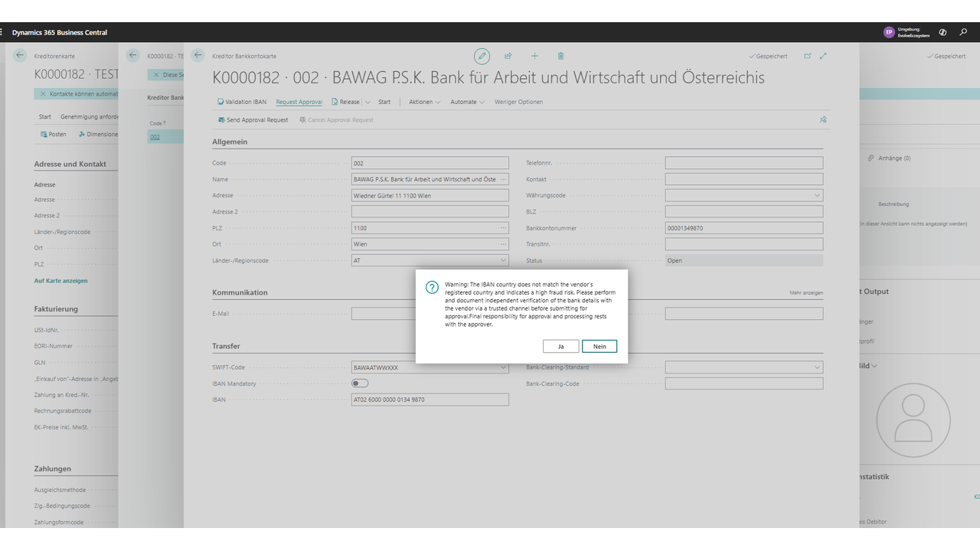Click the Name field lookup ellipsis
Viewport: 980px width, 551px height.
[503, 179]
